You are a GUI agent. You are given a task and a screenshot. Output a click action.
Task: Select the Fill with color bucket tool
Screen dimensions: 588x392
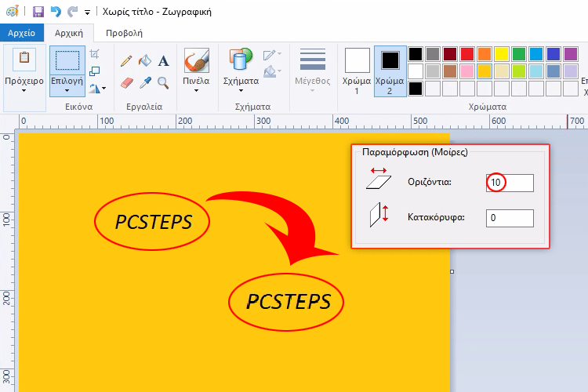point(145,60)
